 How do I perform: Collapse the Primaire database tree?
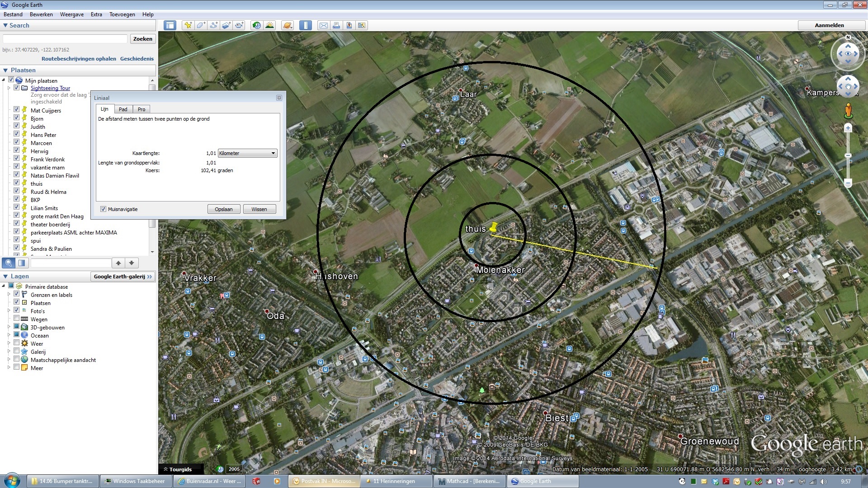point(4,286)
